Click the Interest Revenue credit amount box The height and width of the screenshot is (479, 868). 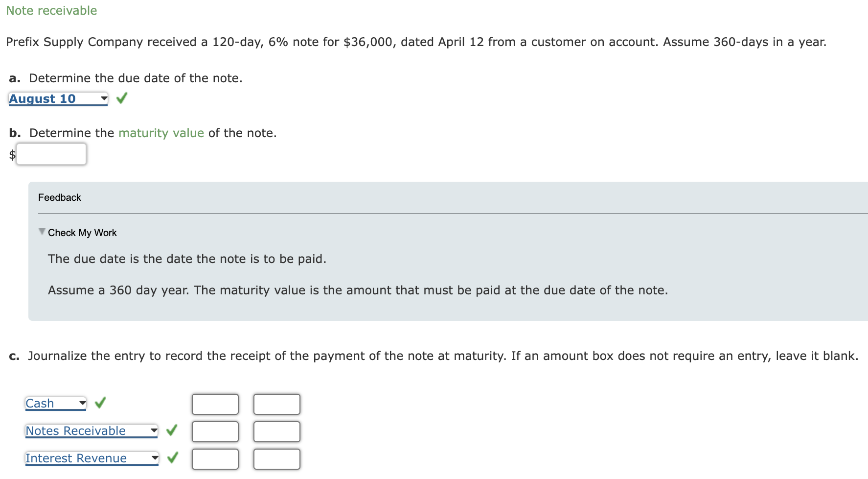[x=276, y=458]
